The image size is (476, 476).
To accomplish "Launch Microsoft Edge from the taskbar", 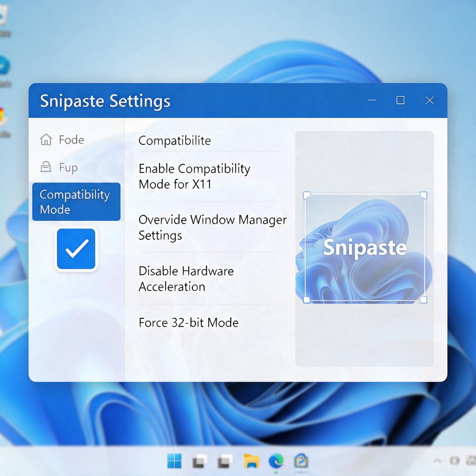I will [276, 461].
